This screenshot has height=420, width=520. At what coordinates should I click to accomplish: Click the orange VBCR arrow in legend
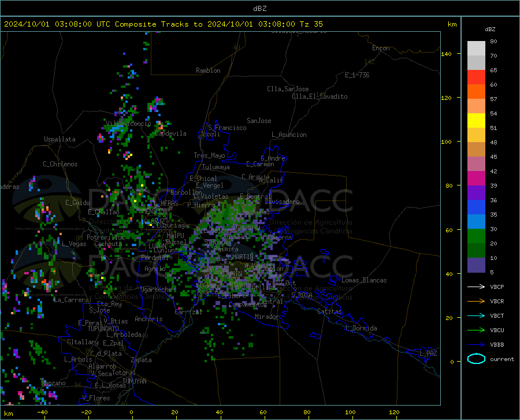coord(476,302)
